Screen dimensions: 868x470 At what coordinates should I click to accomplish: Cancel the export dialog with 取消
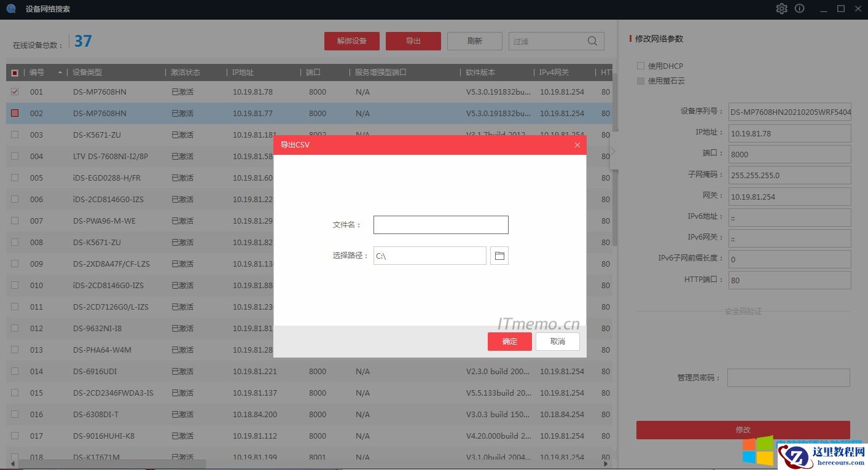pyautogui.click(x=558, y=342)
